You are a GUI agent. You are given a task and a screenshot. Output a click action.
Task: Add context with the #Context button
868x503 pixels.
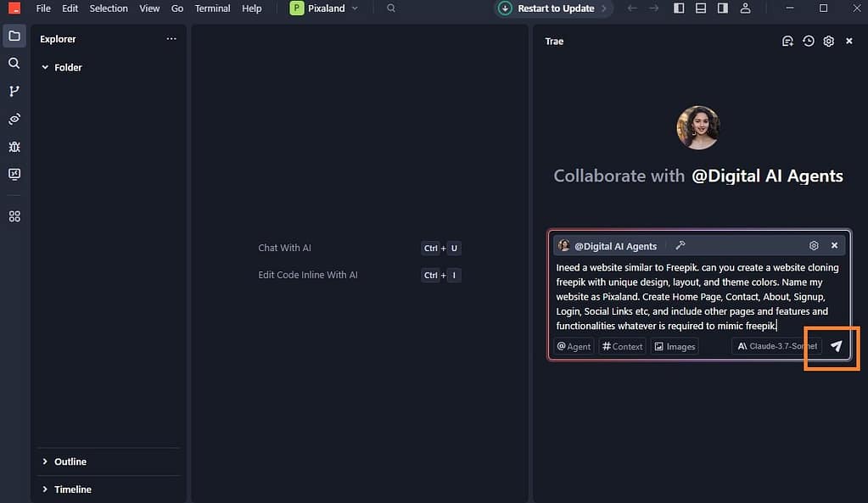622,346
